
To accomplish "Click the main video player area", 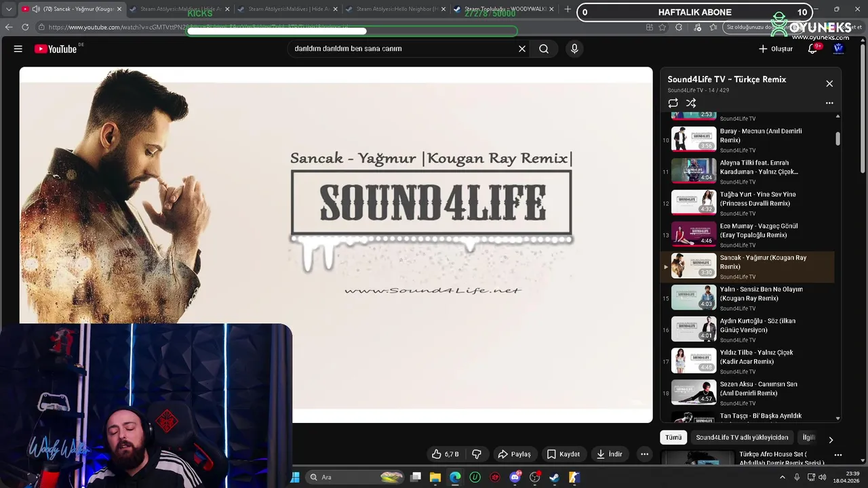I will [336, 244].
